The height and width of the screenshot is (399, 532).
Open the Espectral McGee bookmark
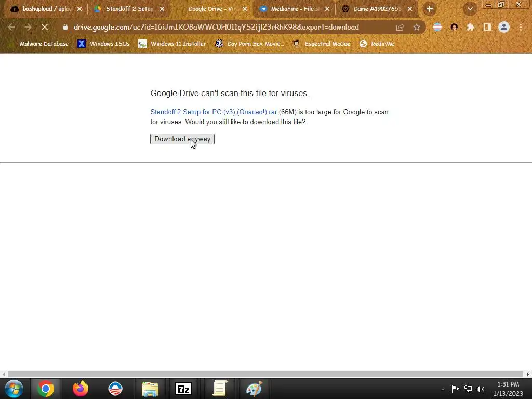click(x=321, y=44)
